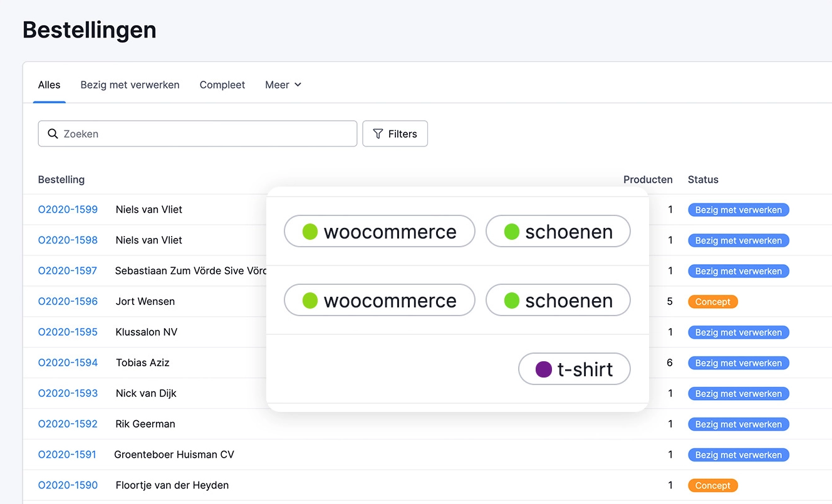Image resolution: width=832 pixels, height=504 pixels.
Task: Open order O2020-1596 link
Action: click(x=68, y=302)
